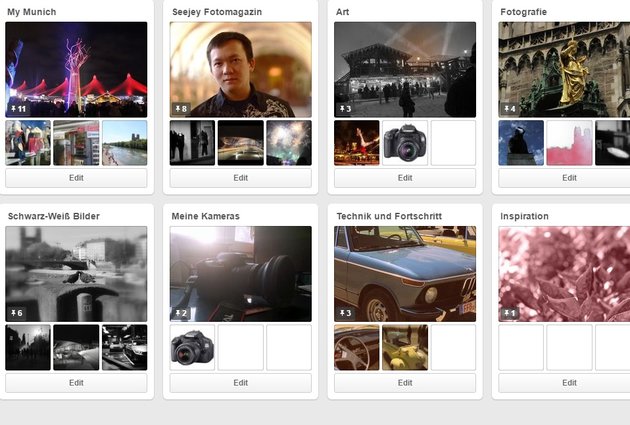This screenshot has width=630, height=425.
Task: Open the Seejey Fotomagazin board title
Action: tap(217, 12)
